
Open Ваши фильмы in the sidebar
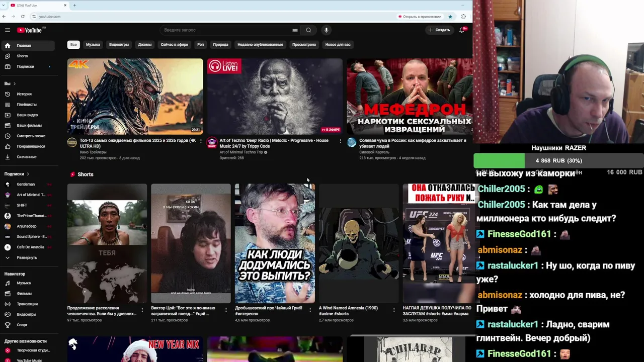pos(27,126)
